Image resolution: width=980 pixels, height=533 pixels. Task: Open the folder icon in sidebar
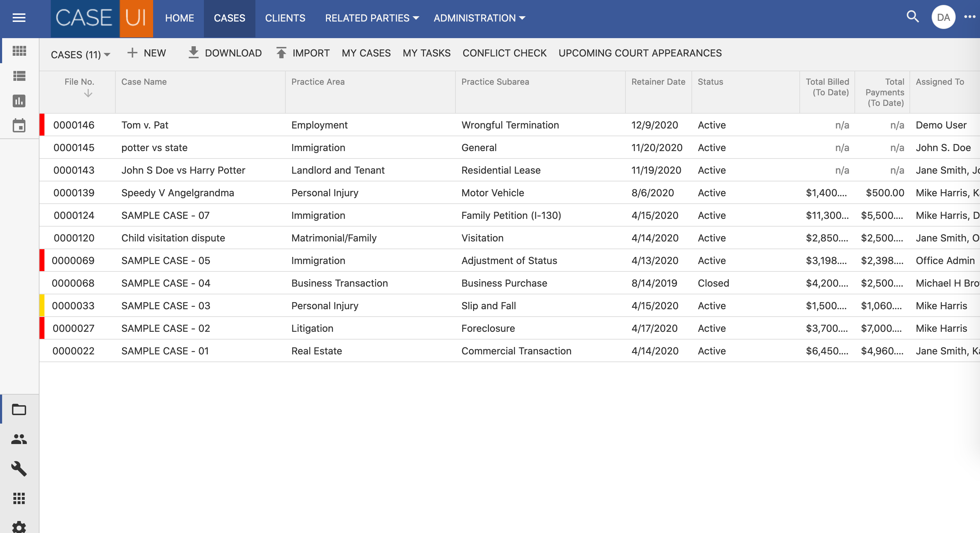point(19,410)
